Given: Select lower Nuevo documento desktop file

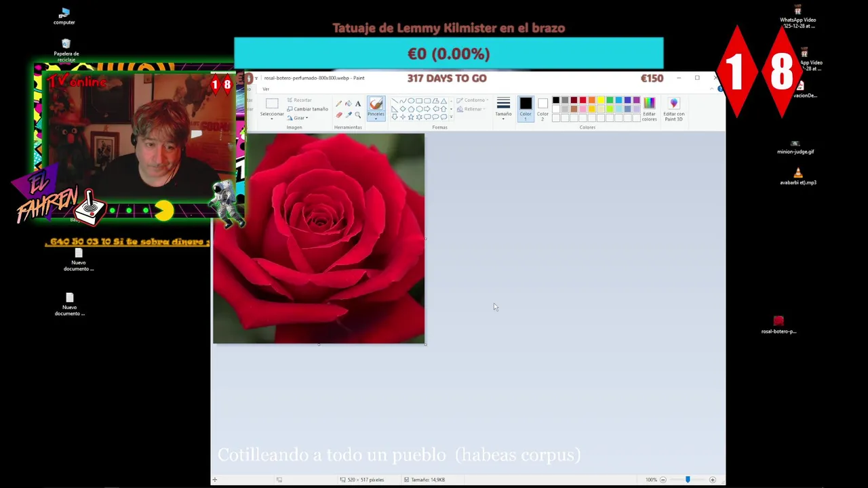Looking at the screenshot, I should point(69,305).
